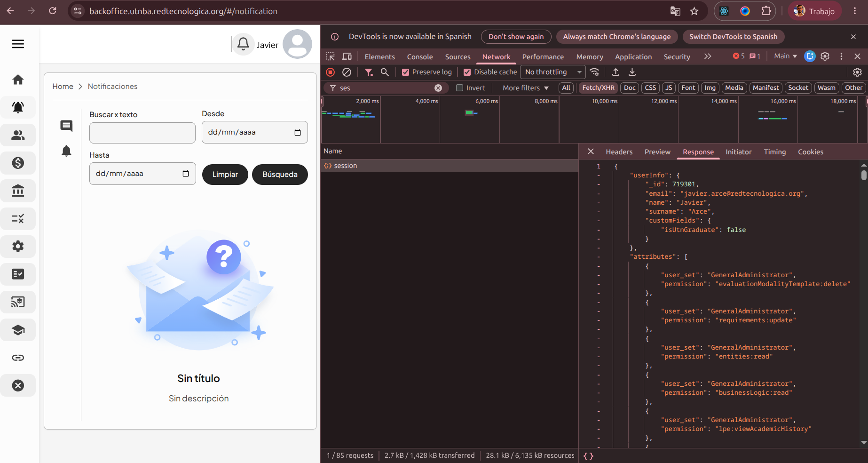868x463 pixels.
Task: Select the Img request type filter
Action: click(x=710, y=88)
